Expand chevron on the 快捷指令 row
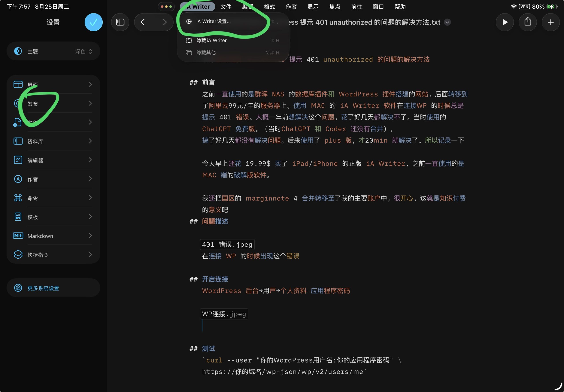This screenshot has height=392, width=564. pyautogui.click(x=90, y=255)
